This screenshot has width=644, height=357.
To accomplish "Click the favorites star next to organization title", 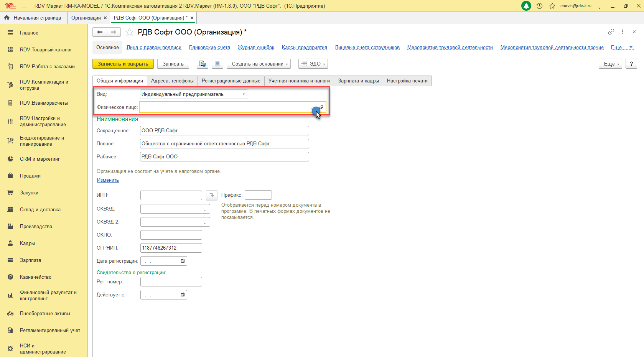I will coord(130,32).
